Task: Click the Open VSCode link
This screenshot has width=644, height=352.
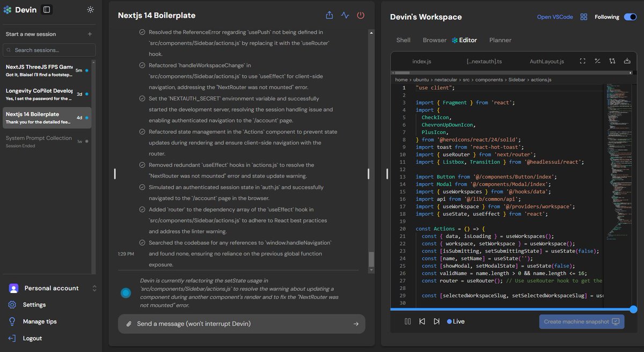Action: (x=555, y=17)
